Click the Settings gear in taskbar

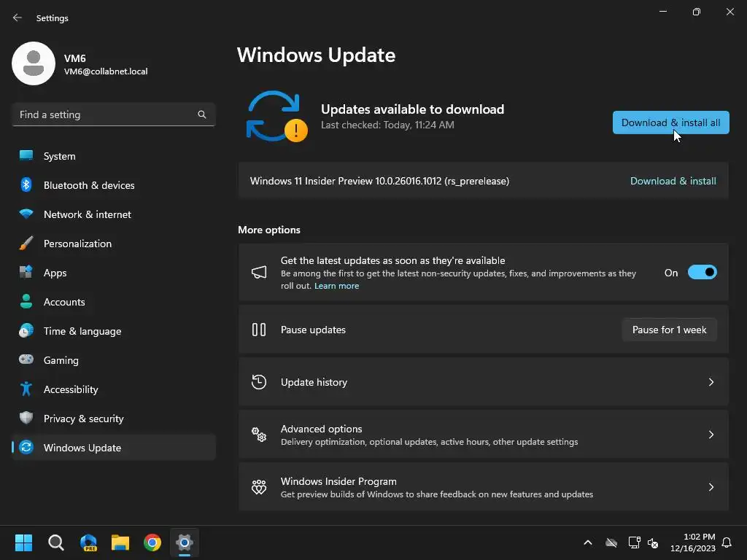click(185, 542)
